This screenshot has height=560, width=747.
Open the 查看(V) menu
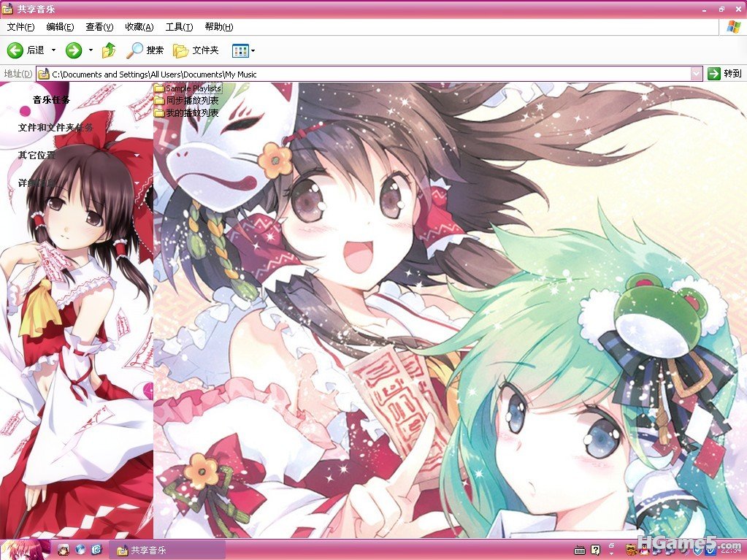tap(99, 27)
